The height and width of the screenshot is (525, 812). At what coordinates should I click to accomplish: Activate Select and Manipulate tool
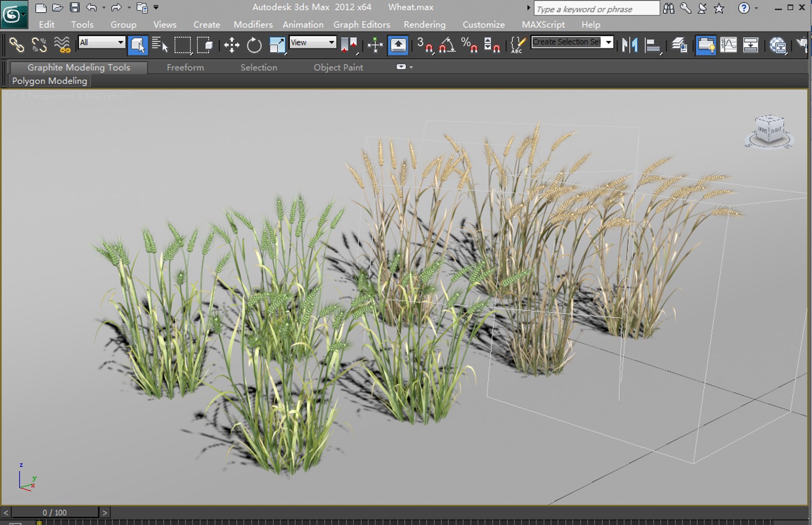pos(375,45)
